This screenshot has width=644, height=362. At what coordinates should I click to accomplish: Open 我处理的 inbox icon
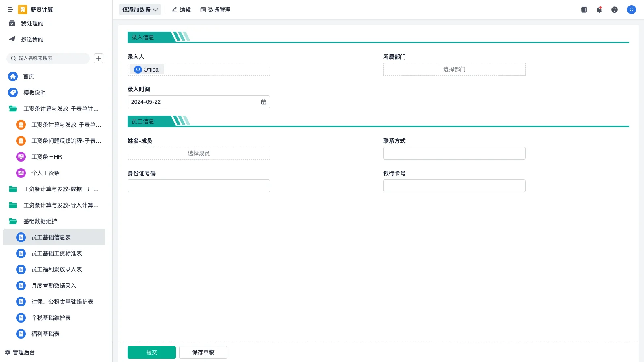12,23
